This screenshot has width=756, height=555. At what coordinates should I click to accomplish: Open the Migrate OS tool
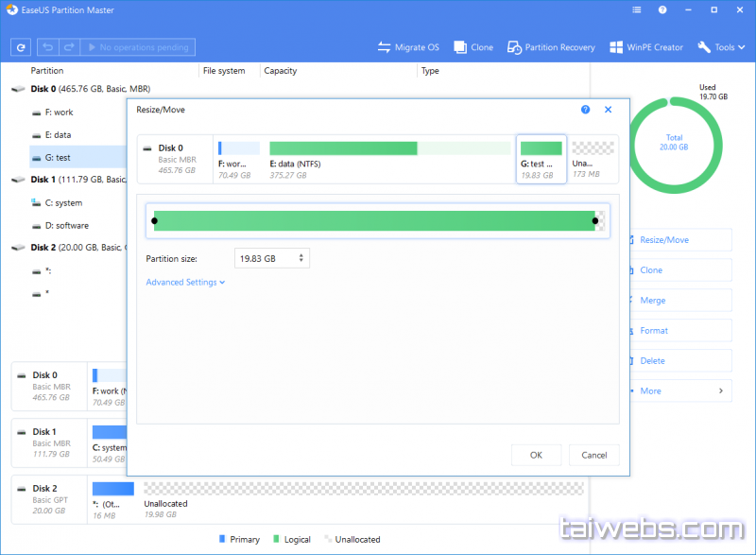[408, 47]
